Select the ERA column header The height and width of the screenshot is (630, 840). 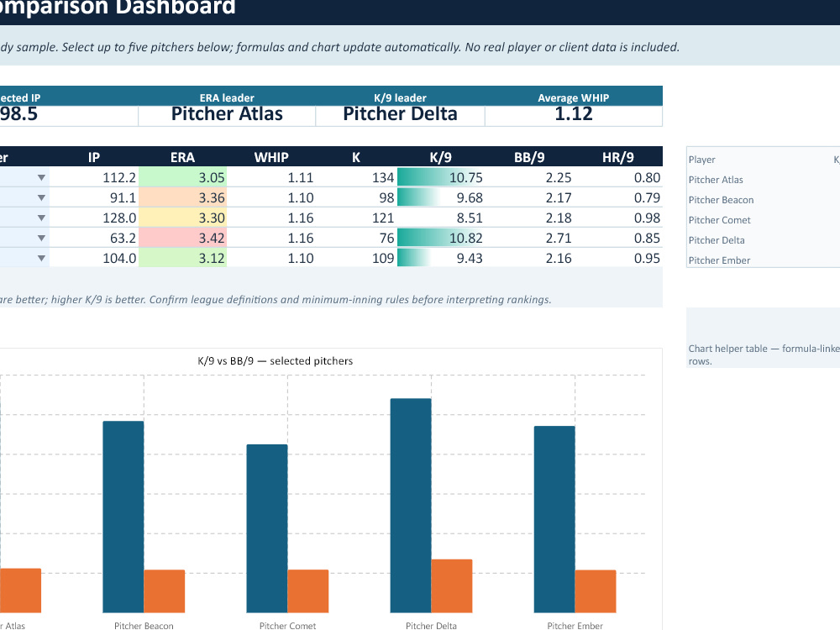coord(182,157)
